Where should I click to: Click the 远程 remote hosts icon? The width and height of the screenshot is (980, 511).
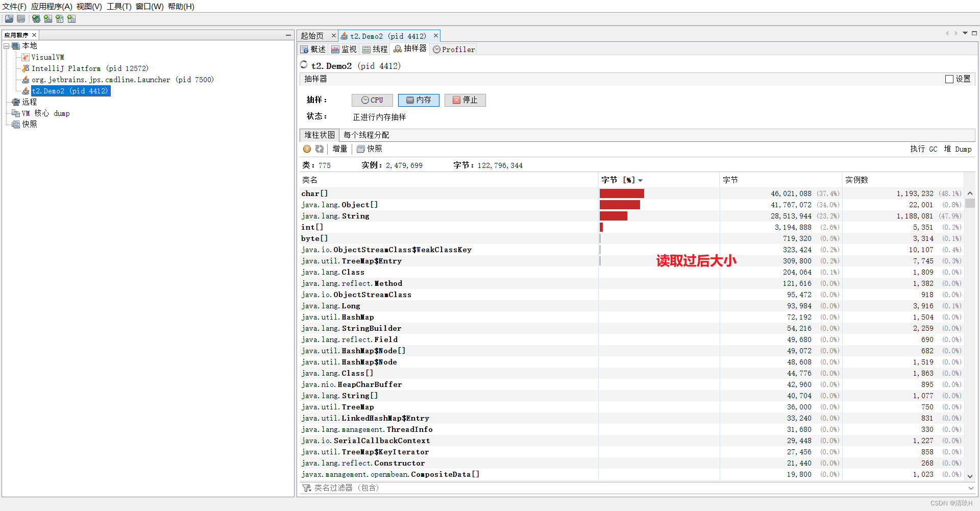click(16, 102)
